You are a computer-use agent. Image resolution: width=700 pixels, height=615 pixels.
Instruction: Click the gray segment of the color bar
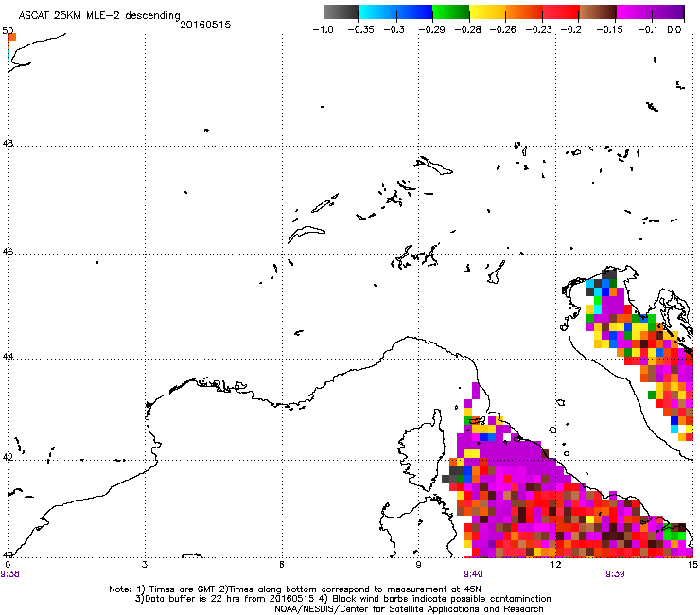point(341,12)
